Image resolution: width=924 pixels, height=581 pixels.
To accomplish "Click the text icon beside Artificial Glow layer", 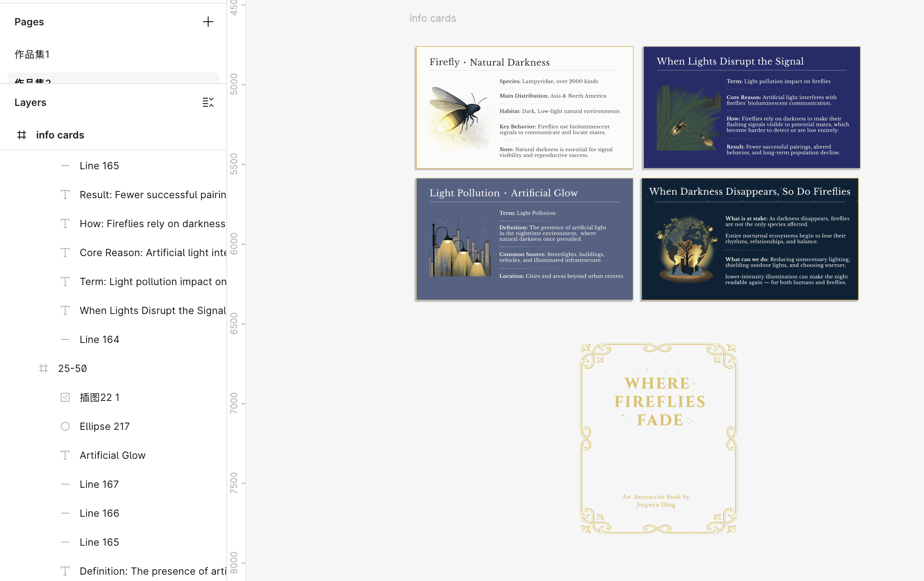I will tap(65, 455).
